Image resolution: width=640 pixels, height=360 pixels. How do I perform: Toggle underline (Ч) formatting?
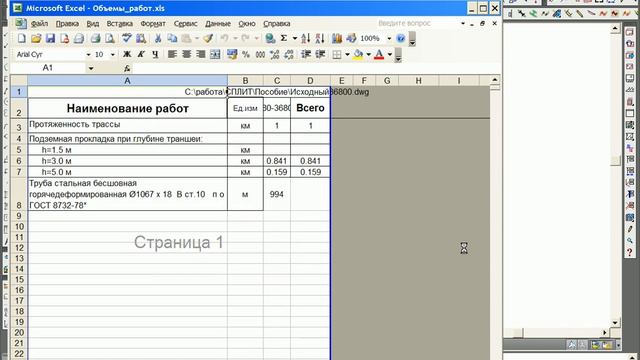pos(155,54)
